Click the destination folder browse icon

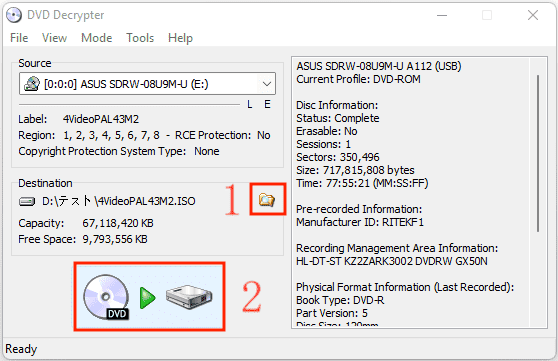coord(267,200)
